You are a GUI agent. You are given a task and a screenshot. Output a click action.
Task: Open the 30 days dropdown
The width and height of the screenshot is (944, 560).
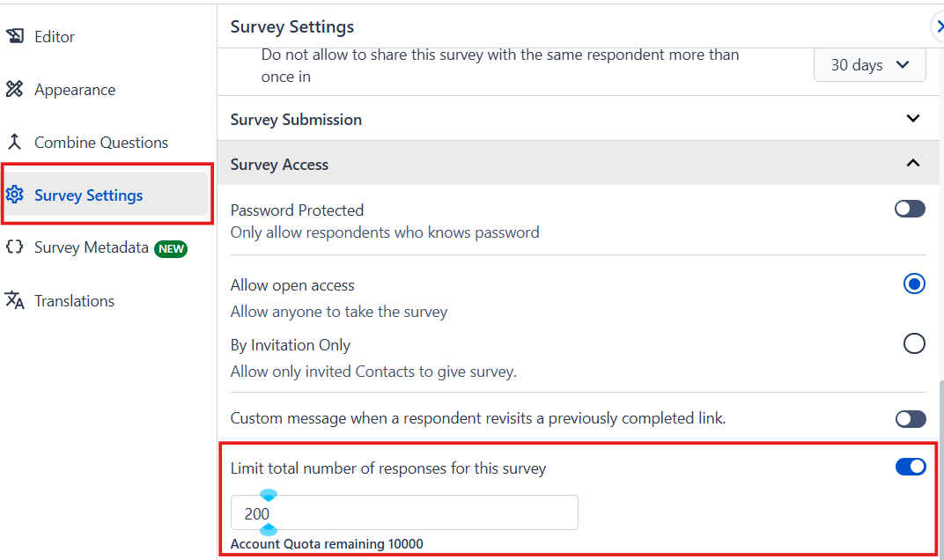pyautogui.click(x=869, y=65)
